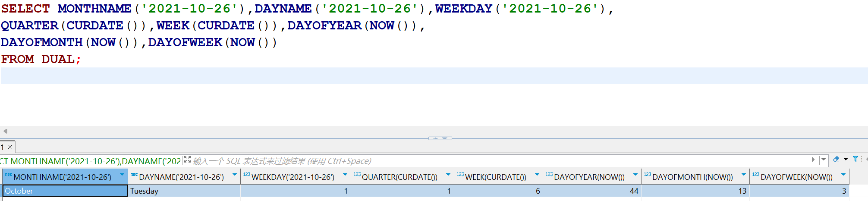Image resolution: width=868 pixels, height=201 pixels.
Task: Open MONTHNAME column sort/filter dropdown
Action: pyautogui.click(x=122, y=175)
